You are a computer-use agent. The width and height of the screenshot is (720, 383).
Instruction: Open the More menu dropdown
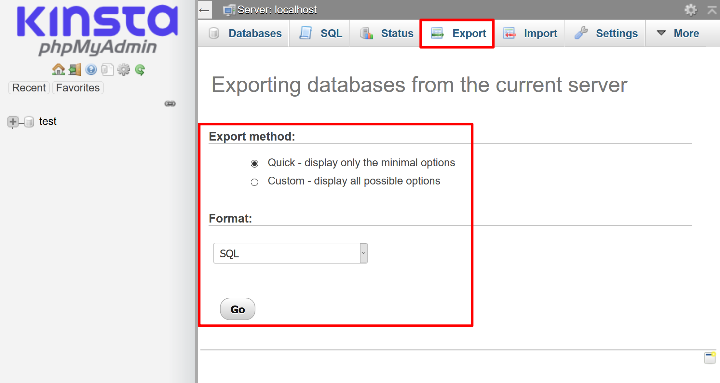coord(678,33)
